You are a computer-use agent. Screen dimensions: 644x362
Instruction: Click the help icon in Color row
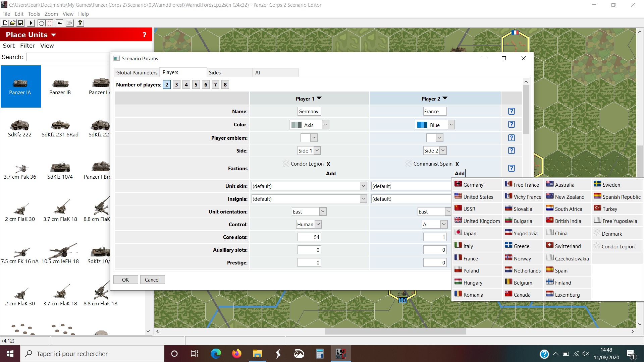511,124
